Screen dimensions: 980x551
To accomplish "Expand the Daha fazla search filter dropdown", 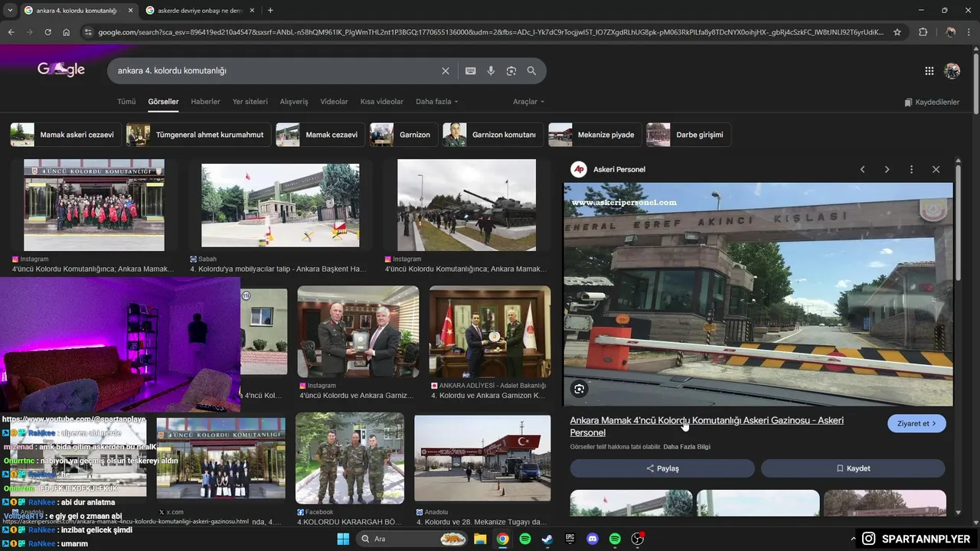I will 436,102.
